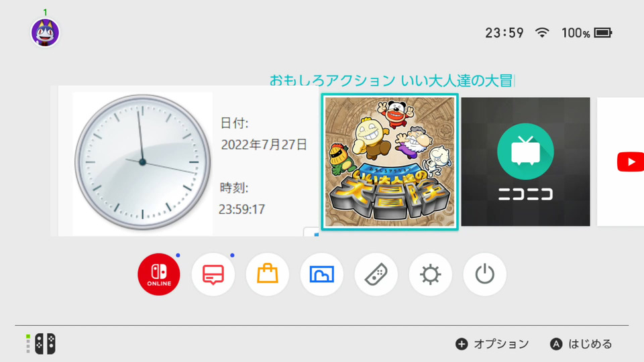
Task: Click the はじめる button
Action: tap(581, 344)
